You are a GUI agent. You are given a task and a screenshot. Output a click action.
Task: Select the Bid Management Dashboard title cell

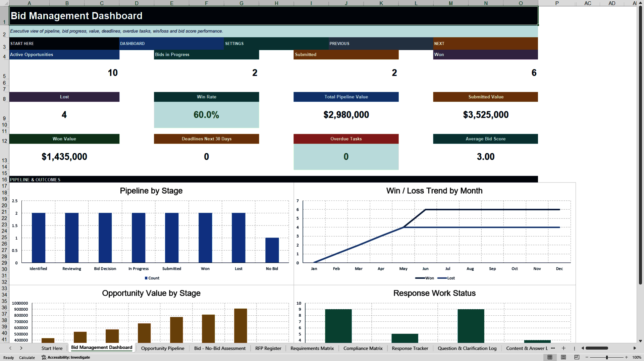pyautogui.click(x=273, y=16)
